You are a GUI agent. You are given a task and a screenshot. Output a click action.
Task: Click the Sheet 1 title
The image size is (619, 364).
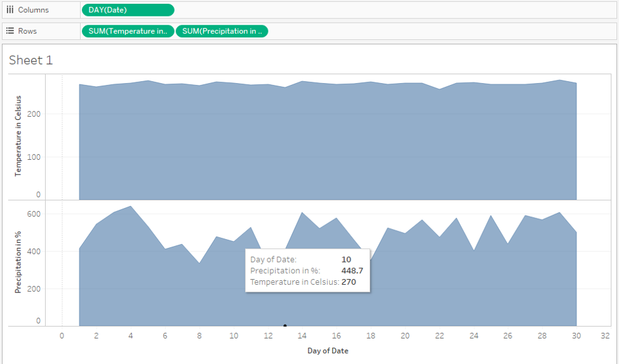pos(31,60)
